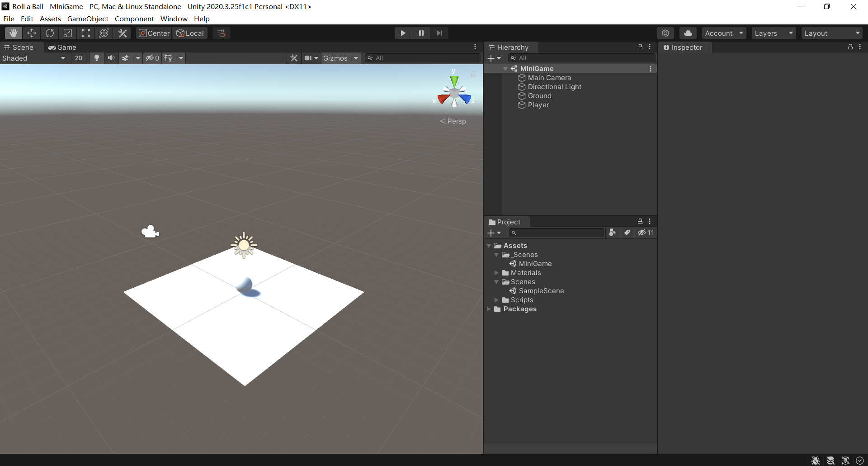Select the Rotate tool

pos(50,33)
